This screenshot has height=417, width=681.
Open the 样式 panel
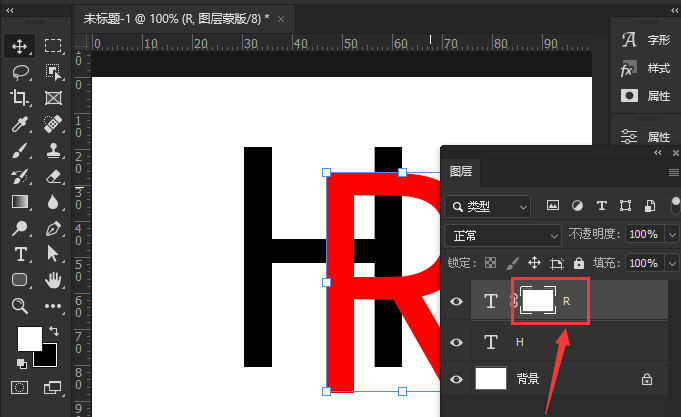(645, 69)
